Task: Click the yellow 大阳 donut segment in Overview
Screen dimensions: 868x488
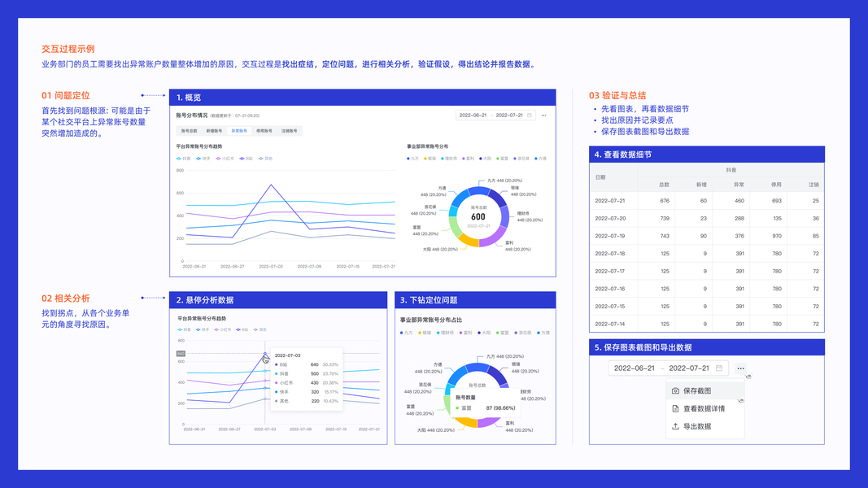Action: click(x=469, y=240)
